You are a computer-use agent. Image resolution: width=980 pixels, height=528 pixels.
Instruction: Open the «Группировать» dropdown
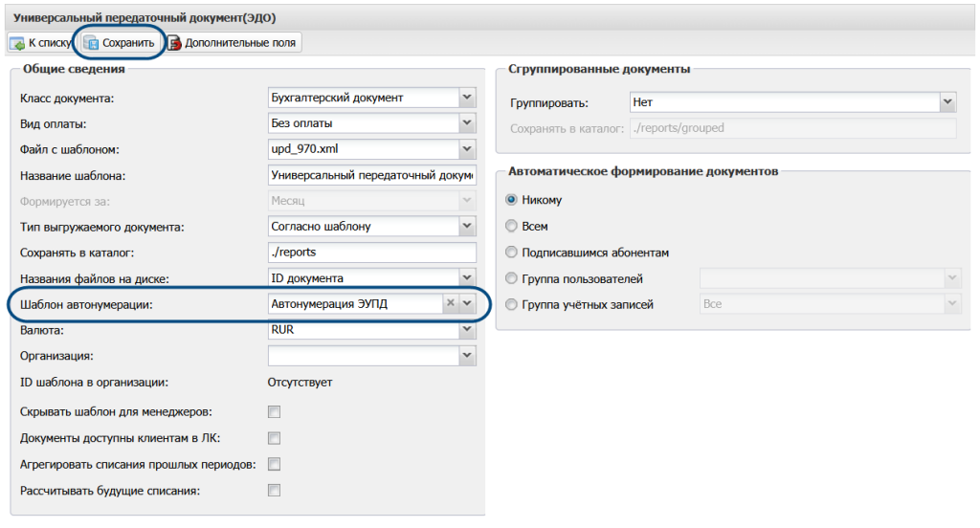coord(947,102)
